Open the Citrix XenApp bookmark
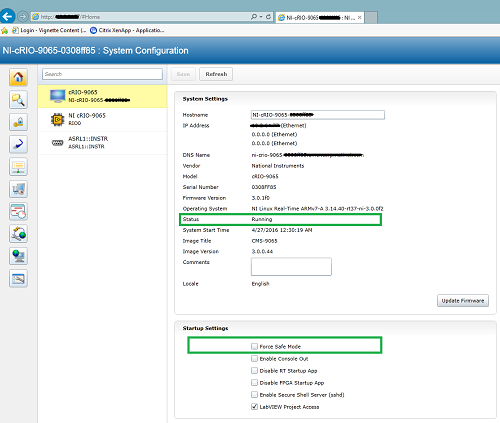The width and height of the screenshot is (500, 423). pos(127,31)
